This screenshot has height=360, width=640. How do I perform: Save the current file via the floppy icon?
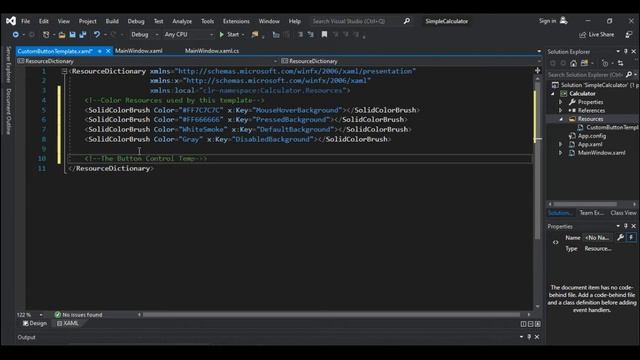(x=72, y=35)
